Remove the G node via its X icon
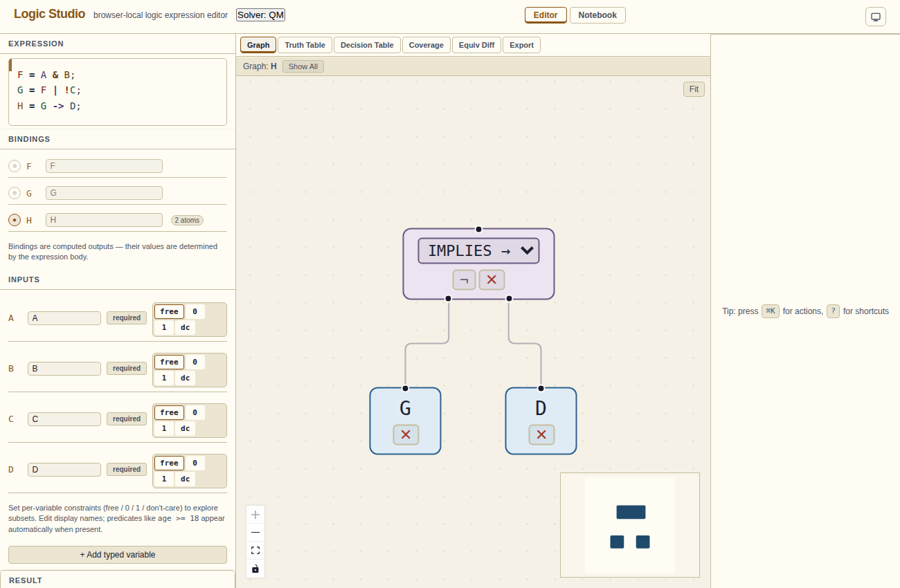The image size is (900, 588). pyautogui.click(x=406, y=434)
